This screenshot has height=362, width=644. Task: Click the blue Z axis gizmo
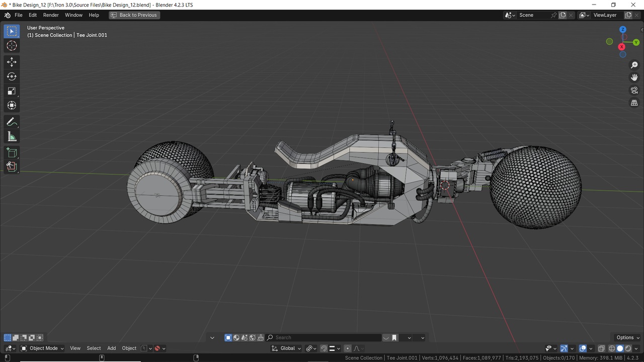[623, 30]
